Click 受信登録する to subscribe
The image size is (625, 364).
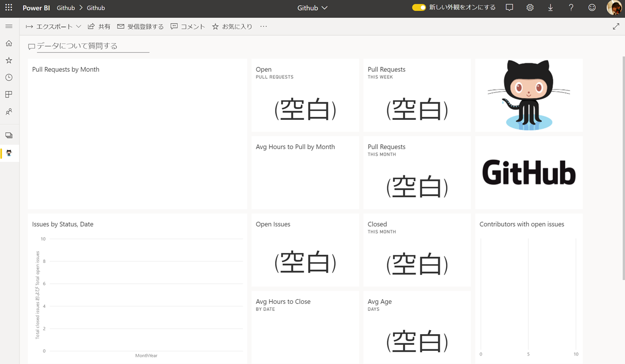click(x=140, y=26)
